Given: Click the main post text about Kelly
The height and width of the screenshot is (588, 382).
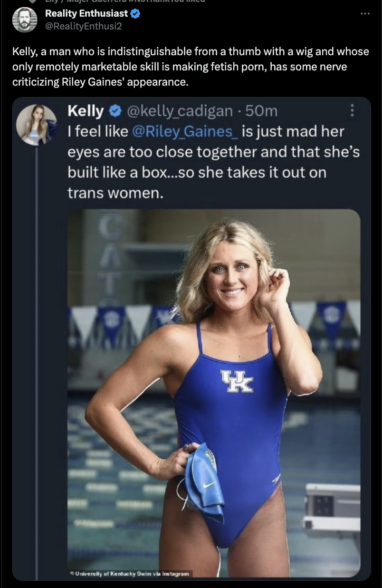Looking at the screenshot, I should click(190, 67).
